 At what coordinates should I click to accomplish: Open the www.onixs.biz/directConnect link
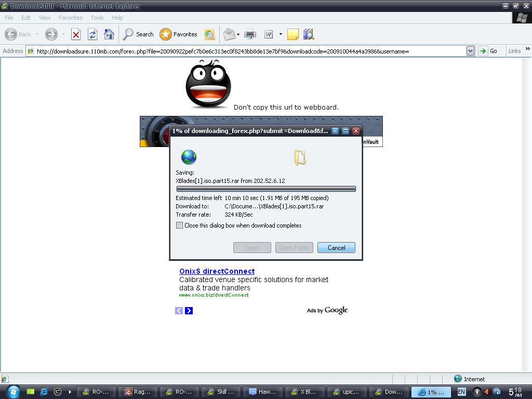(214, 295)
